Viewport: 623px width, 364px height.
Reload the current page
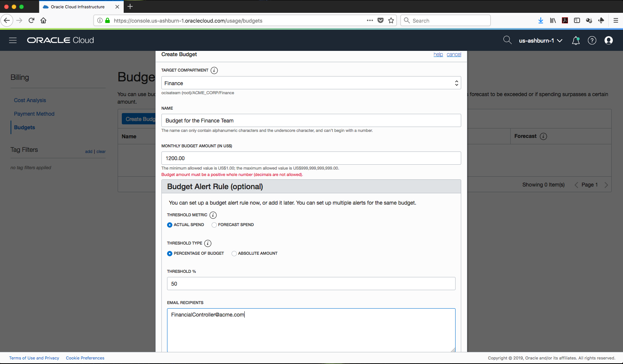tap(32, 20)
